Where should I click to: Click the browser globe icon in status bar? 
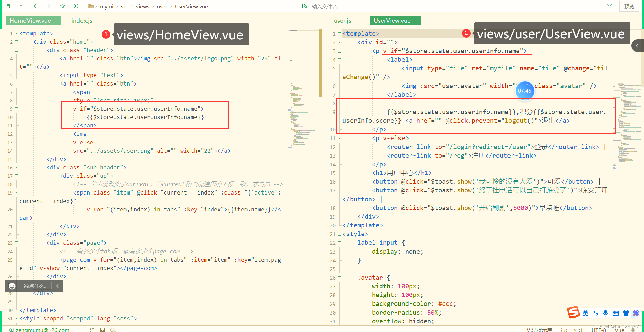pyautogui.click(x=113, y=330)
